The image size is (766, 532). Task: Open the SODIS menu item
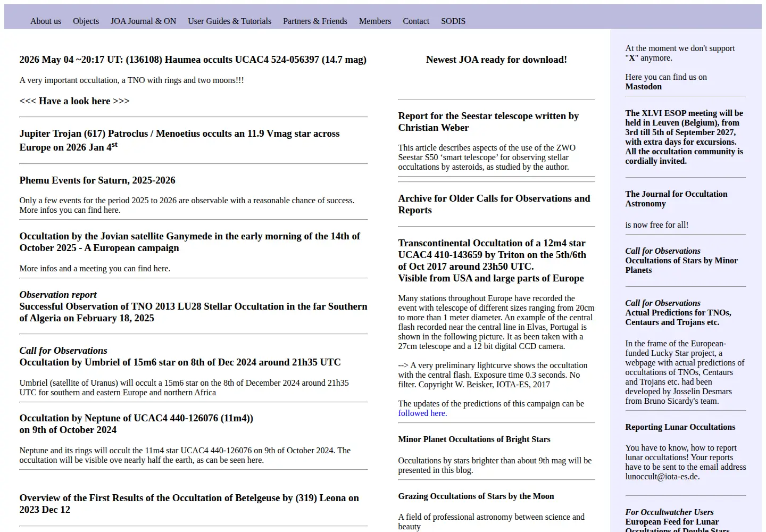453,21
